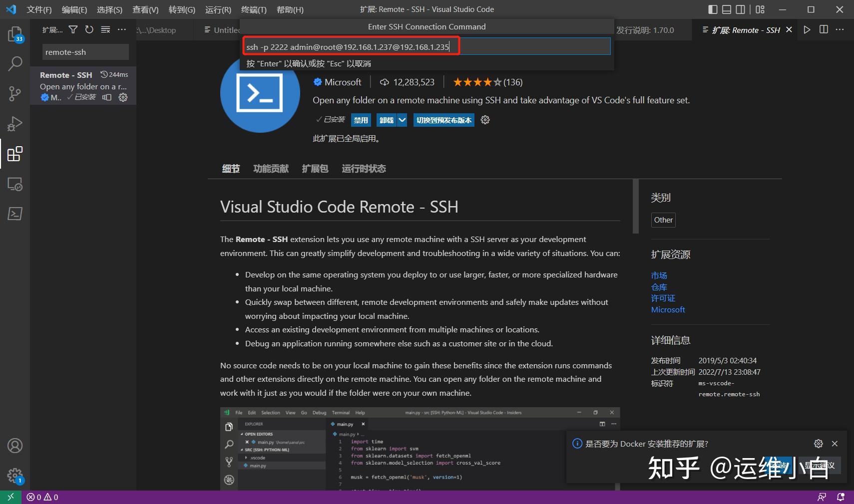The width and height of the screenshot is (854, 504).
Task: Open Source Control from the activity bar
Action: 14,94
